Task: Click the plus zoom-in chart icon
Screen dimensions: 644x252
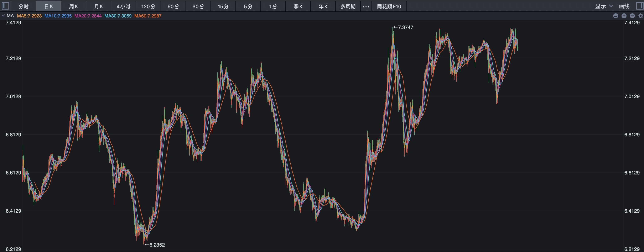Action: (624, 16)
